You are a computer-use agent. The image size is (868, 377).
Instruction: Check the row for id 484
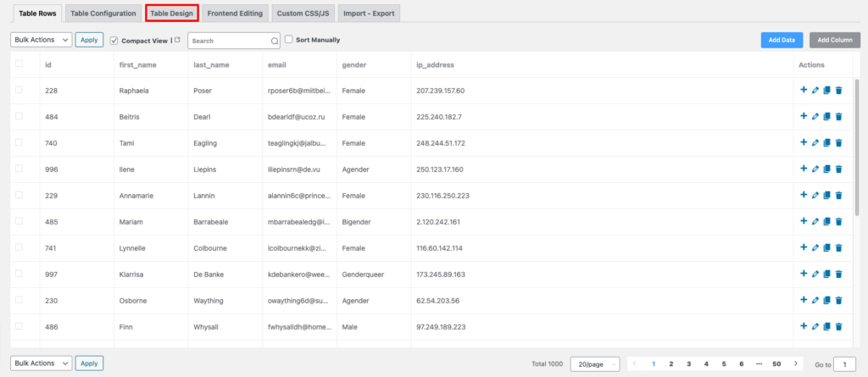(19, 116)
